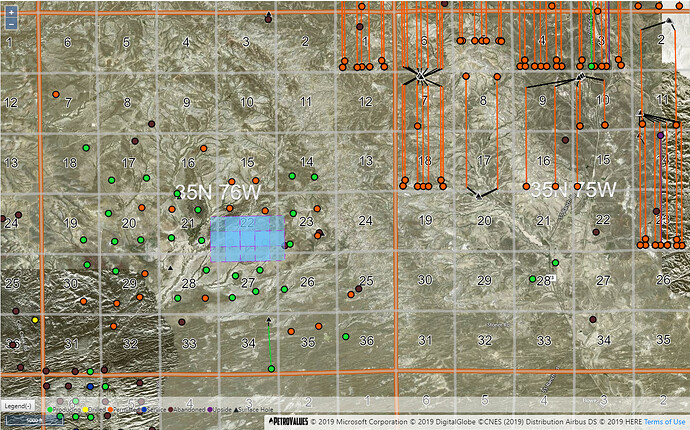Select the green well at the end of section 34's lateral
Viewport: 690px width, 430px height.
tap(272, 369)
